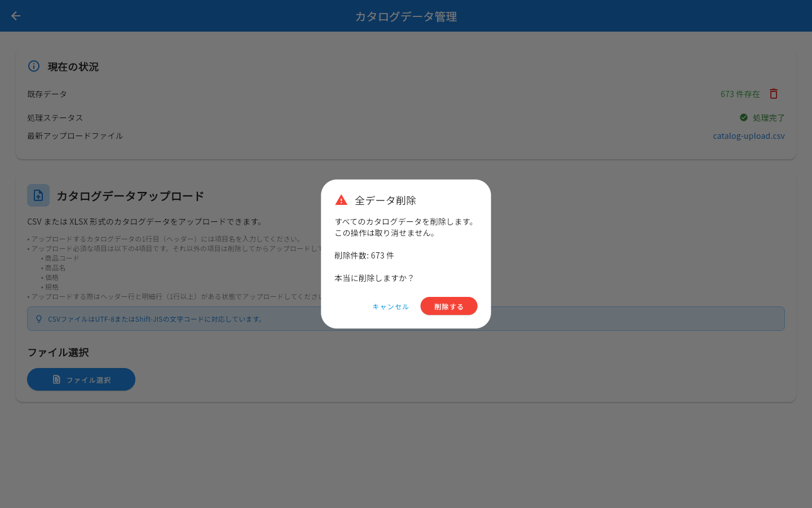Click the 価格 bullet item

click(x=52, y=277)
